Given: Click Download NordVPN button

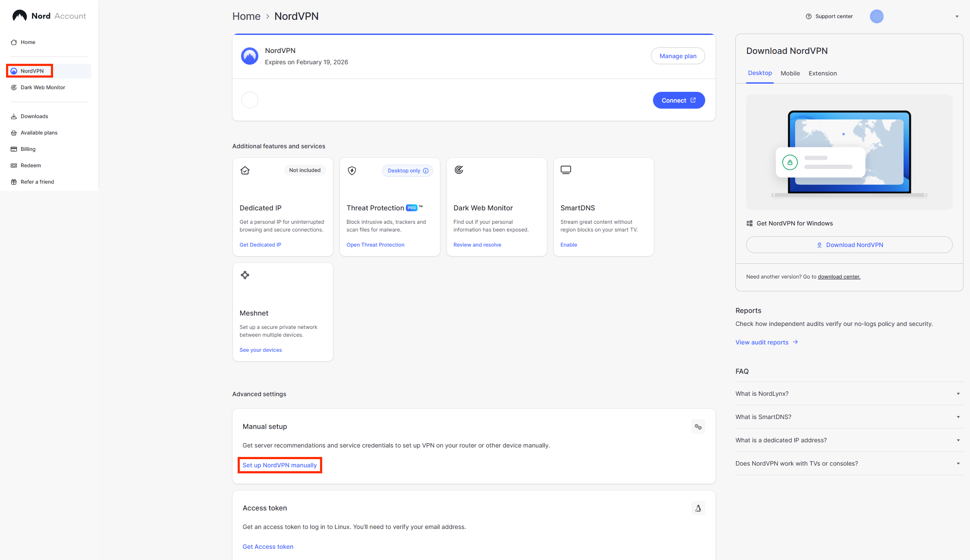Looking at the screenshot, I should [x=849, y=245].
